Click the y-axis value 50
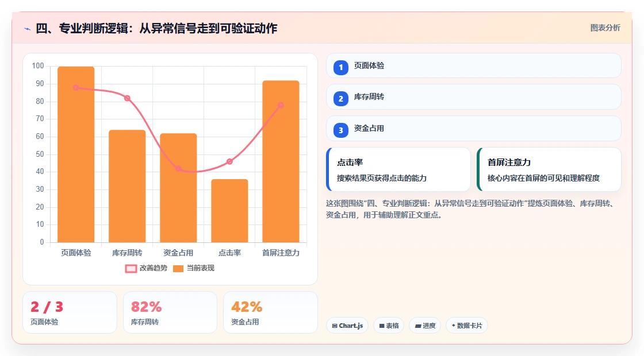The height and width of the screenshot is (356, 644). (40, 154)
